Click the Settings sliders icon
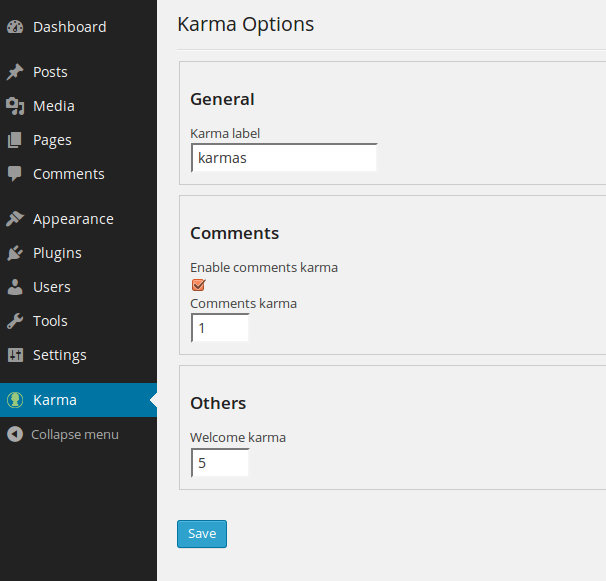Viewport: 606px width, 581px height. pos(15,355)
